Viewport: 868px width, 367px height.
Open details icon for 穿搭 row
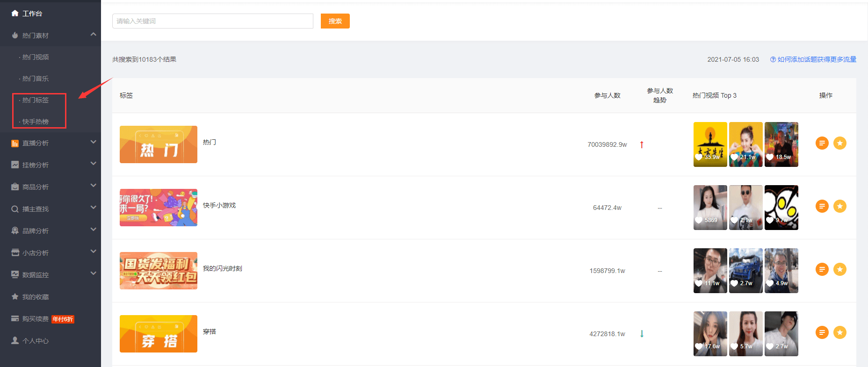pyautogui.click(x=822, y=332)
